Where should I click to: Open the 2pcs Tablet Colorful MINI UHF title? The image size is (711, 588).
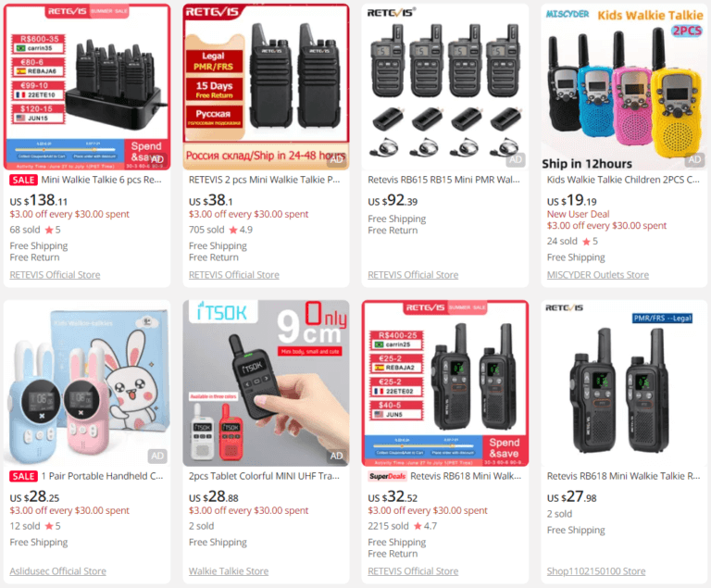264,476
